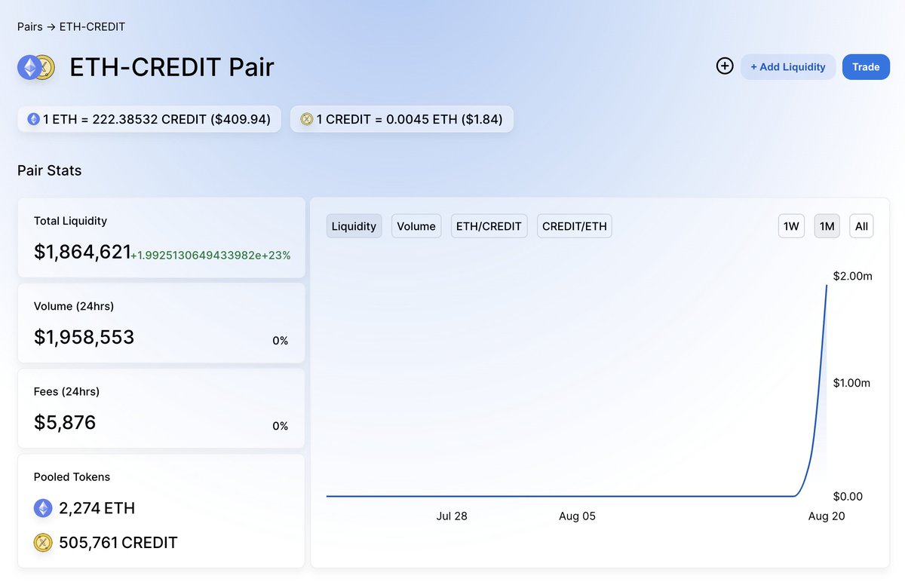
Task: Click the green liquidity percentage change
Action: coord(210,256)
